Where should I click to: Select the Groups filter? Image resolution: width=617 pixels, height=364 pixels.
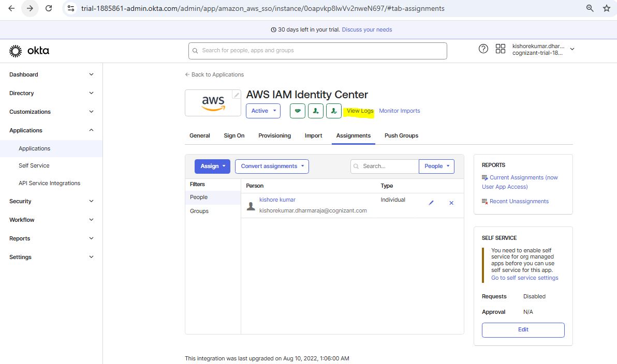tap(199, 211)
